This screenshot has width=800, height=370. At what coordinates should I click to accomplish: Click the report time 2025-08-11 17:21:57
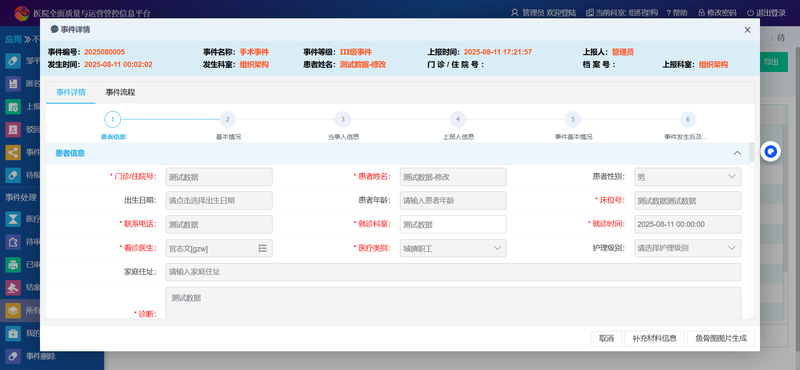click(x=498, y=52)
